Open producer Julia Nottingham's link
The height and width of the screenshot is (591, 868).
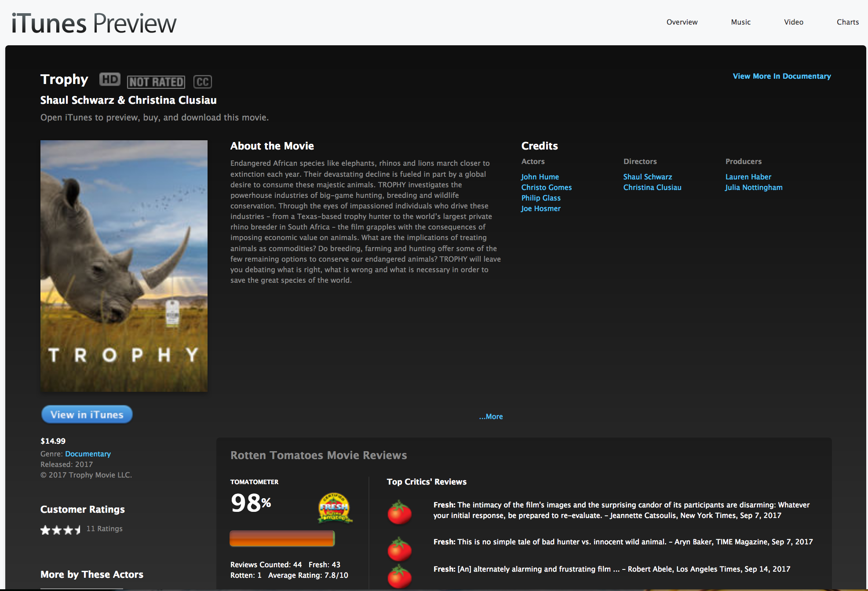click(x=754, y=187)
